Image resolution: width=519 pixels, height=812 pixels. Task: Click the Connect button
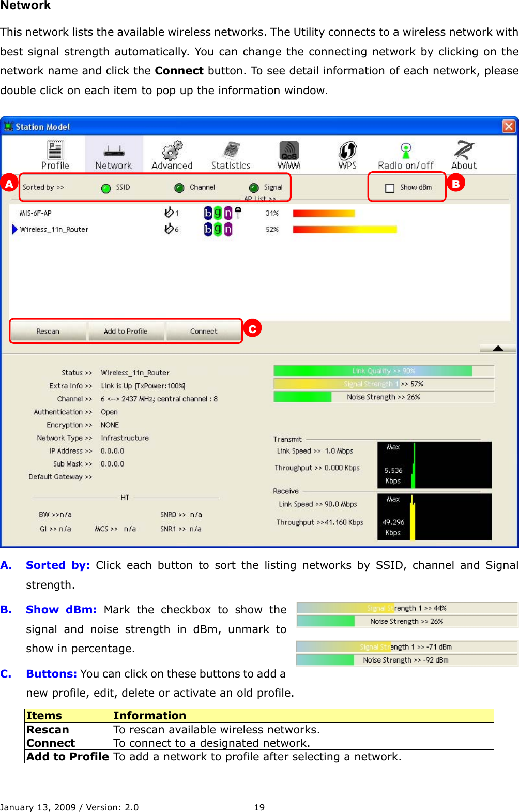click(204, 332)
